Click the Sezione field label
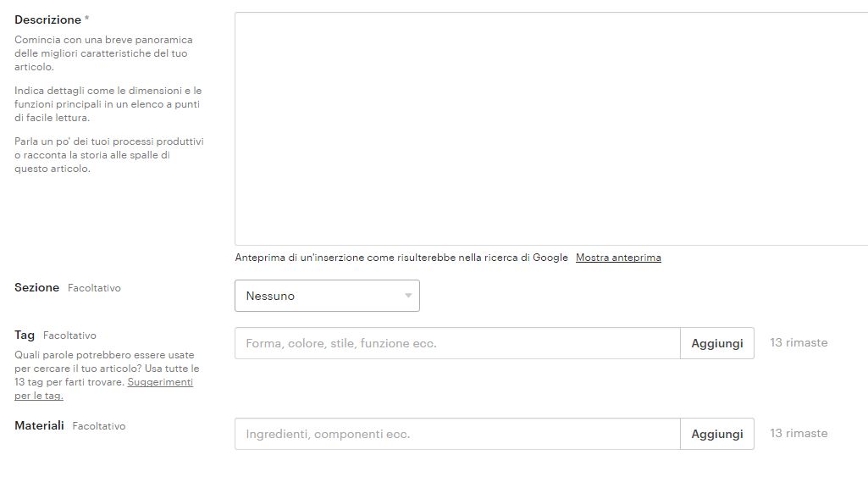This screenshot has width=868, height=477. [36, 287]
